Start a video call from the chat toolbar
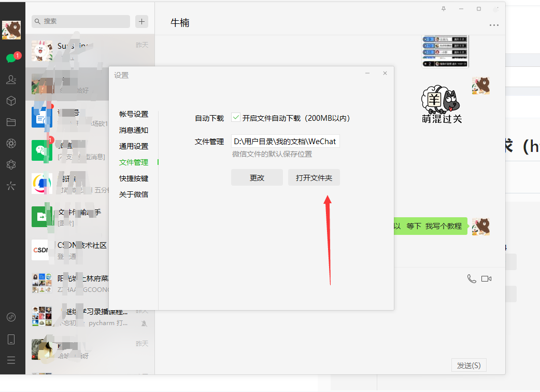The height and width of the screenshot is (392, 540). (x=486, y=278)
